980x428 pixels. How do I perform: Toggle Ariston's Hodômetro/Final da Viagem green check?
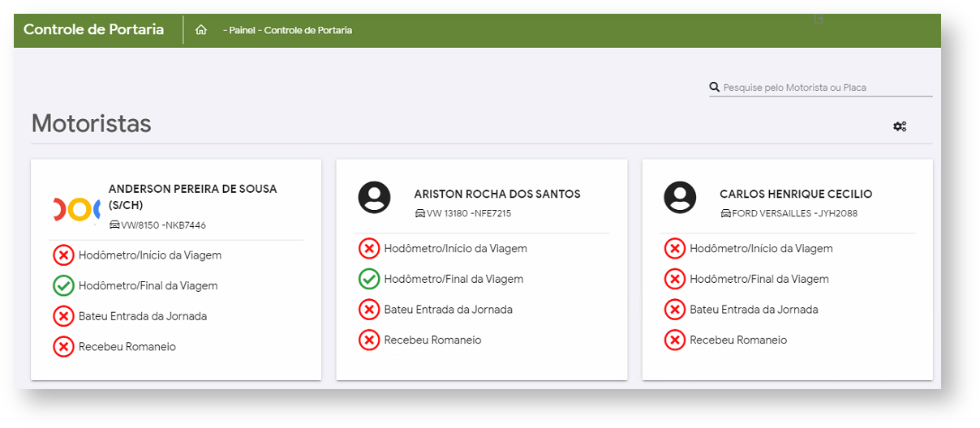[x=369, y=280]
